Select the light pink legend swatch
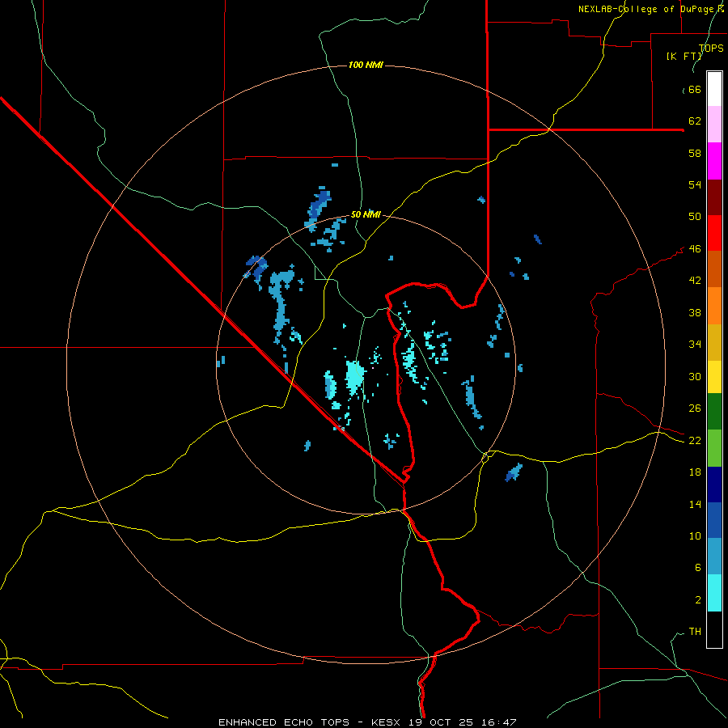Image resolution: width=728 pixels, height=728 pixels. point(714,125)
